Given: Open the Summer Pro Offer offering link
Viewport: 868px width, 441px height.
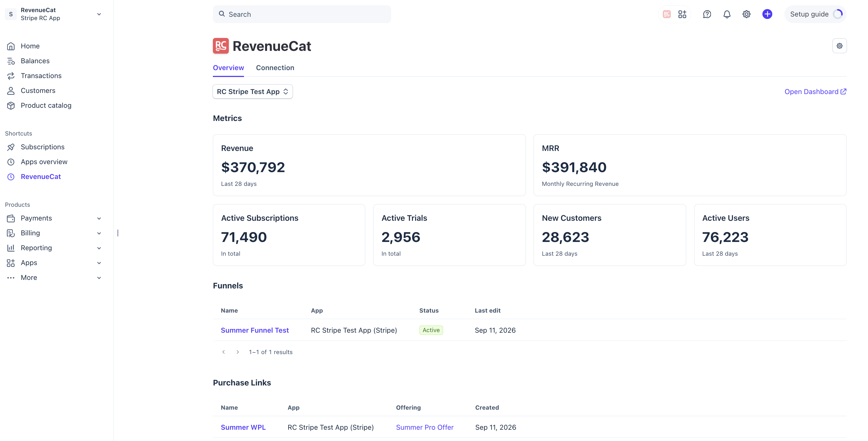Looking at the screenshot, I should 425,427.
